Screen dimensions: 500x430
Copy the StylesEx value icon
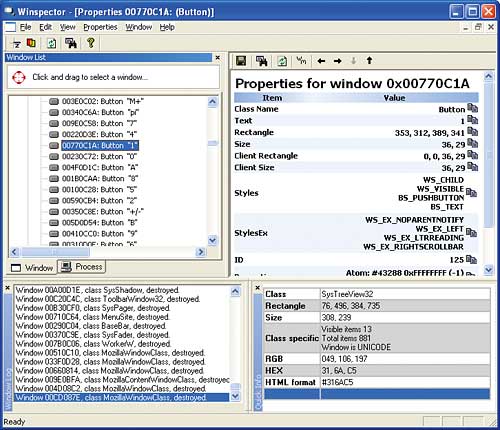coord(471,233)
